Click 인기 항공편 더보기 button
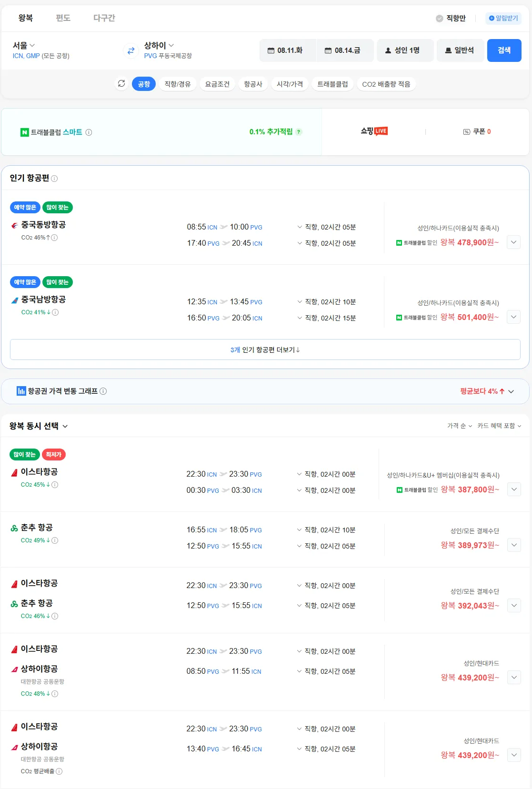This screenshot has width=532, height=789. coord(265,350)
